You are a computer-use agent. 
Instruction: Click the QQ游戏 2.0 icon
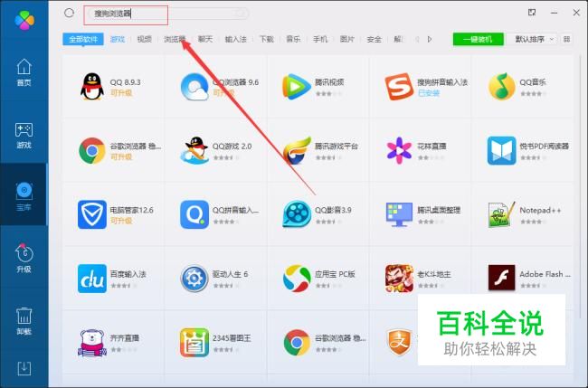pos(194,151)
